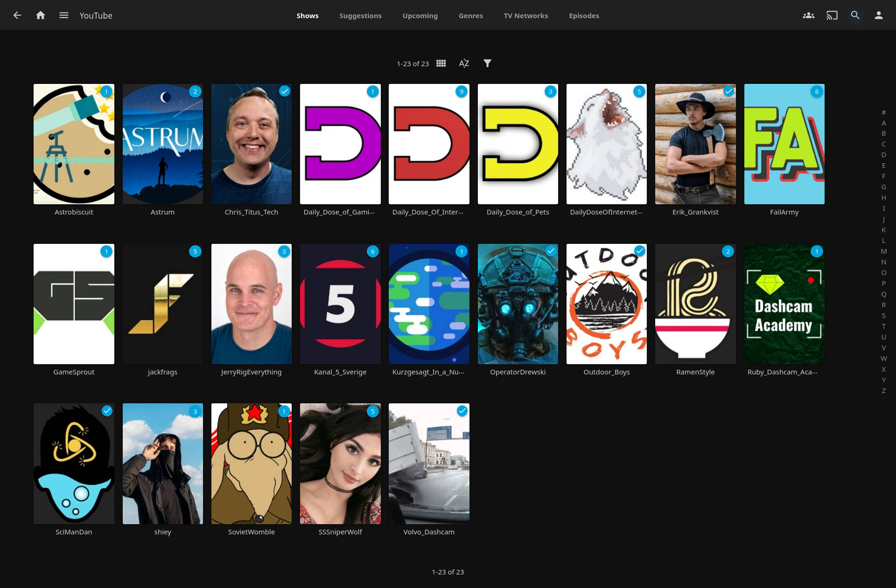Open the search magnifier icon

pyautogui.click(x=855, y=15)
